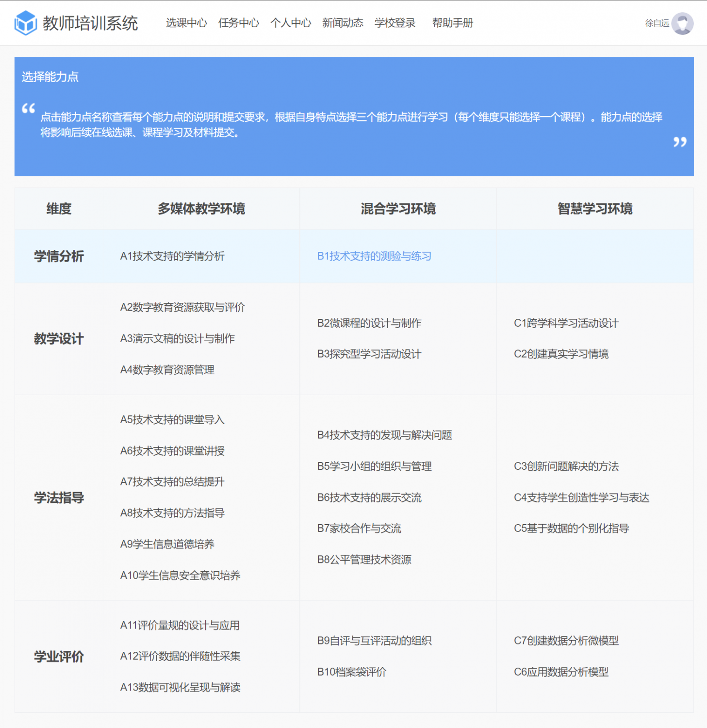Click the 学业评价 row label

tap(59, 657)
